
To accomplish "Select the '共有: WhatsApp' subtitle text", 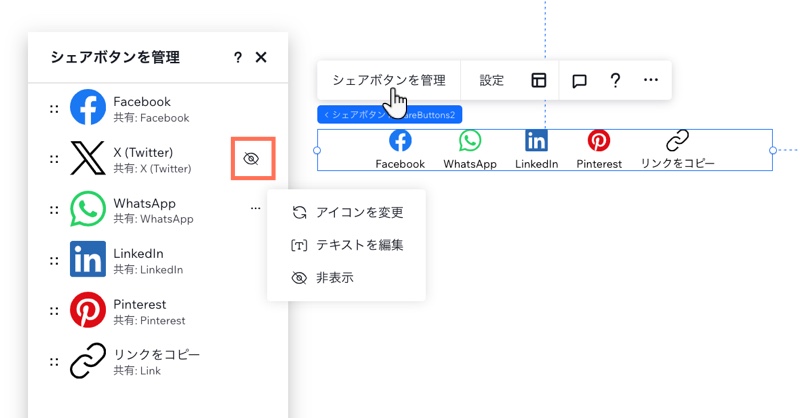I will click(x=153, y=219).
